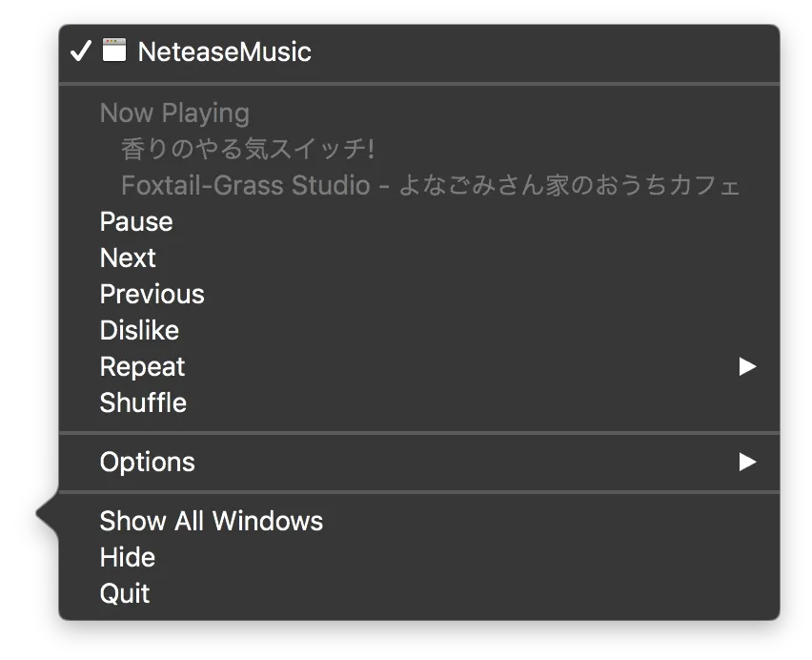Hide the NeteaseMusic application
Image resolution: width=812 pixels, height=660 pixels.
127,558
